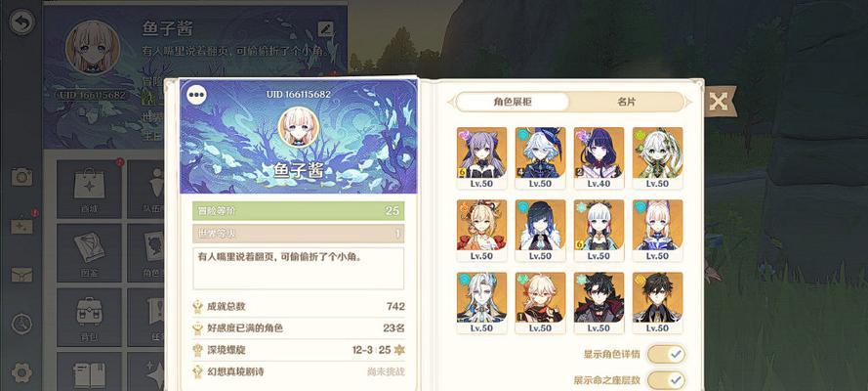Select the 角色展柜 tab
The height and width of the screenshot is (391, 868).
click(x=513, y=102)
